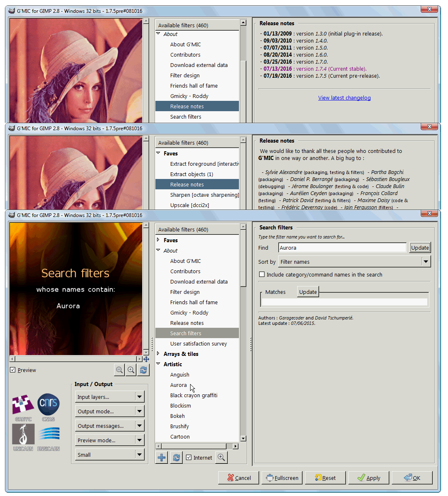Screen dimensions: 448x496
Task: Open the View latest changelog link
Action: tap(344, 98)
